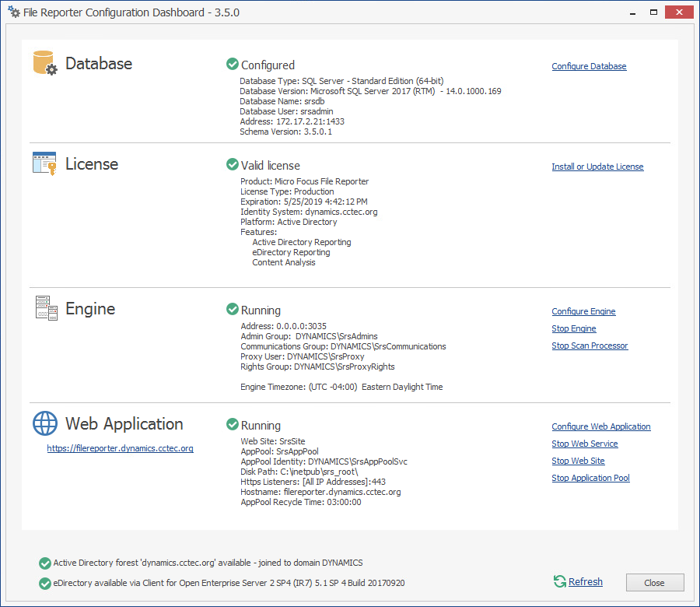Click the Engine Running green checkmark
The width and height of the screenshot is (700, 607).
(232, 310)
